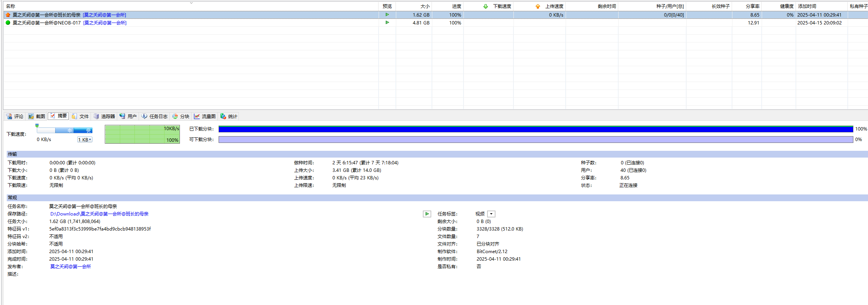The image size is (868, 305).
Task: Expand the 任务标签 dropdown next to 视频
Action: [x=491, y=214]
